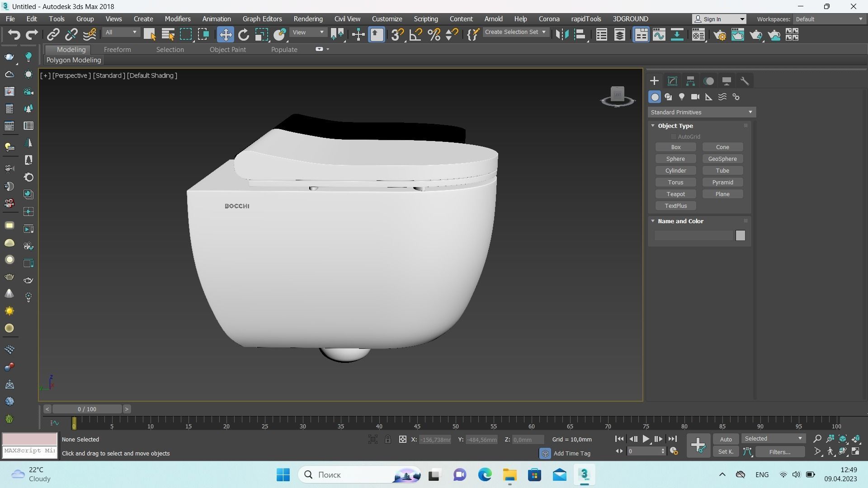Toggle Set Key mode button

[726, 452]
